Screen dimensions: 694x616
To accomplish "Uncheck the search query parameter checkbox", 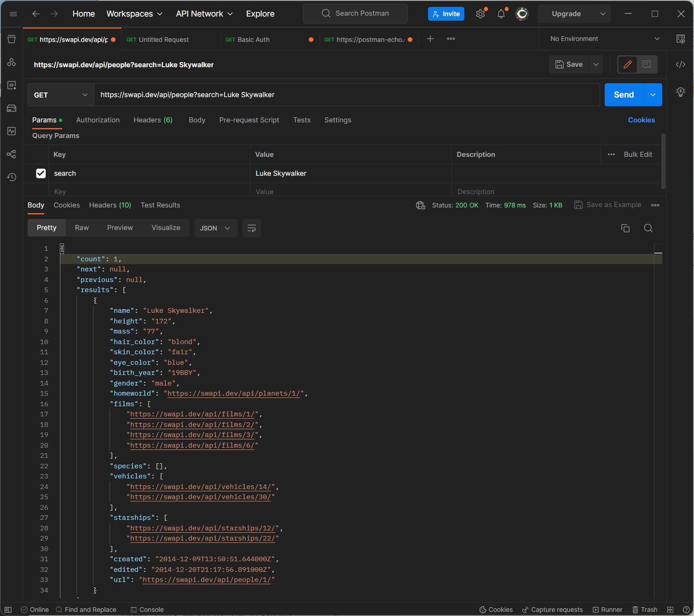I will [x=41, y=173].
